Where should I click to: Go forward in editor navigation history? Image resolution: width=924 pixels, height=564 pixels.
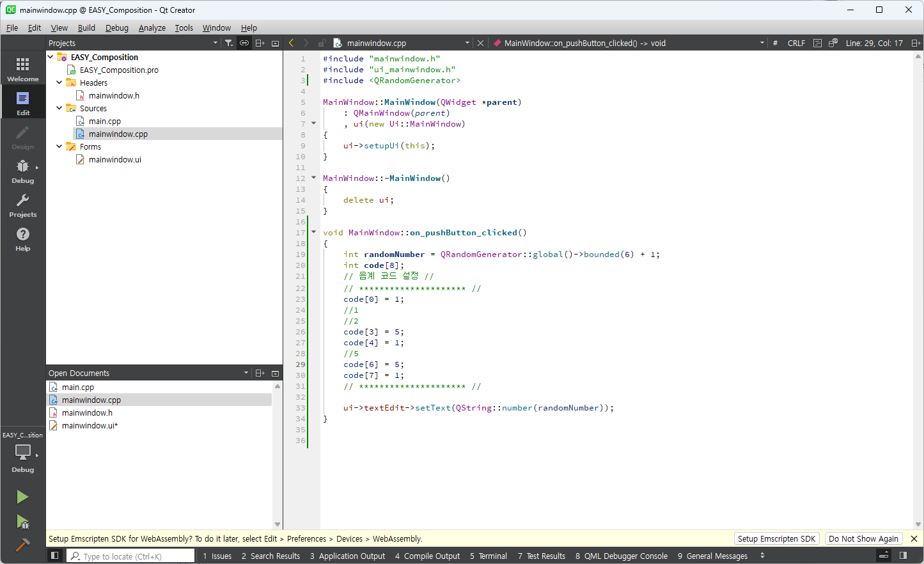pos(306,43)
